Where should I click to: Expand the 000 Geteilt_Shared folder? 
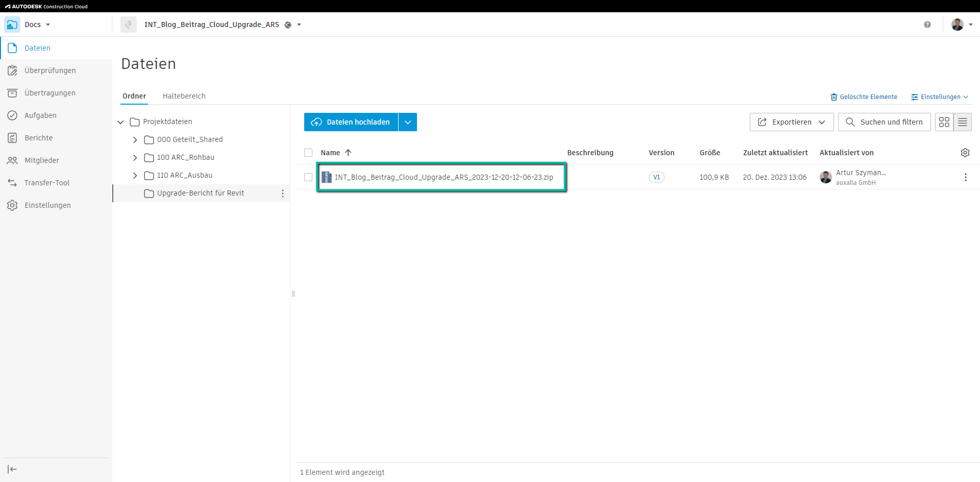tap(135, 140)
